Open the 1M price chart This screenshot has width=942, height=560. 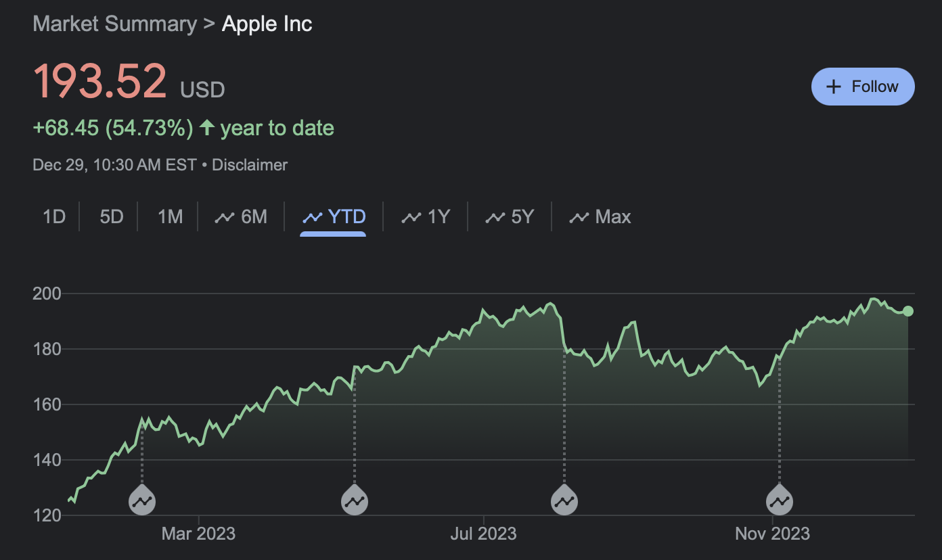point(169,216)
